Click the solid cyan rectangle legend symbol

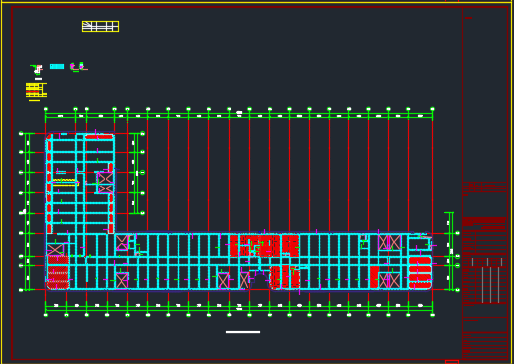tap(57, 66)
